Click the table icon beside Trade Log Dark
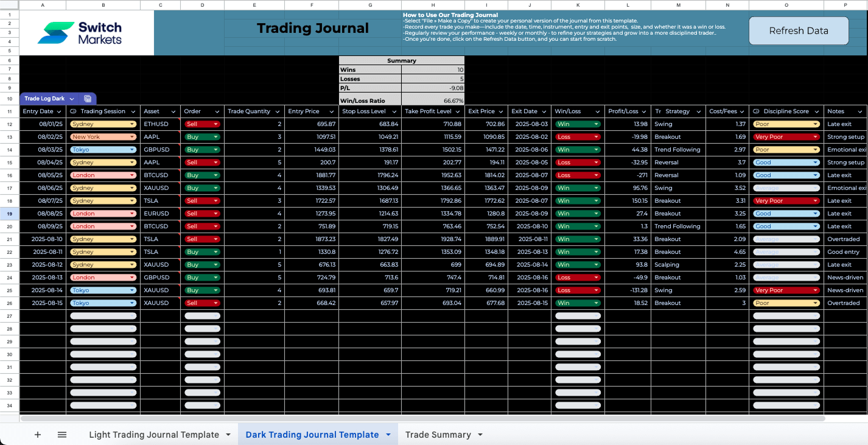The width and height of the screenshot is (868, 445). coord(88,99)
